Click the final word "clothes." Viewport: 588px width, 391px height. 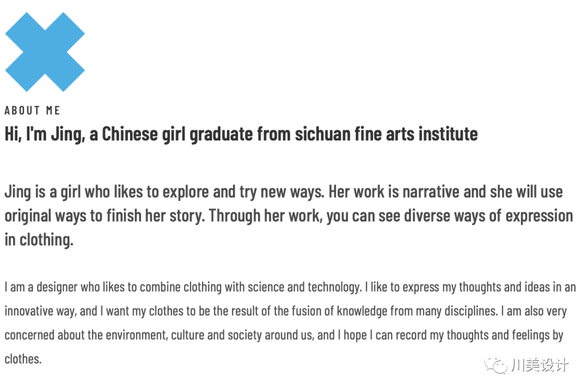point(23,359)
